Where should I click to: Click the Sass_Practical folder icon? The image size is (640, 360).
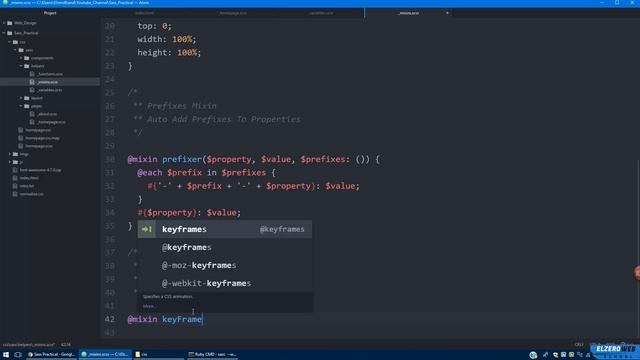pyautogui.click(x=10, y=33)
